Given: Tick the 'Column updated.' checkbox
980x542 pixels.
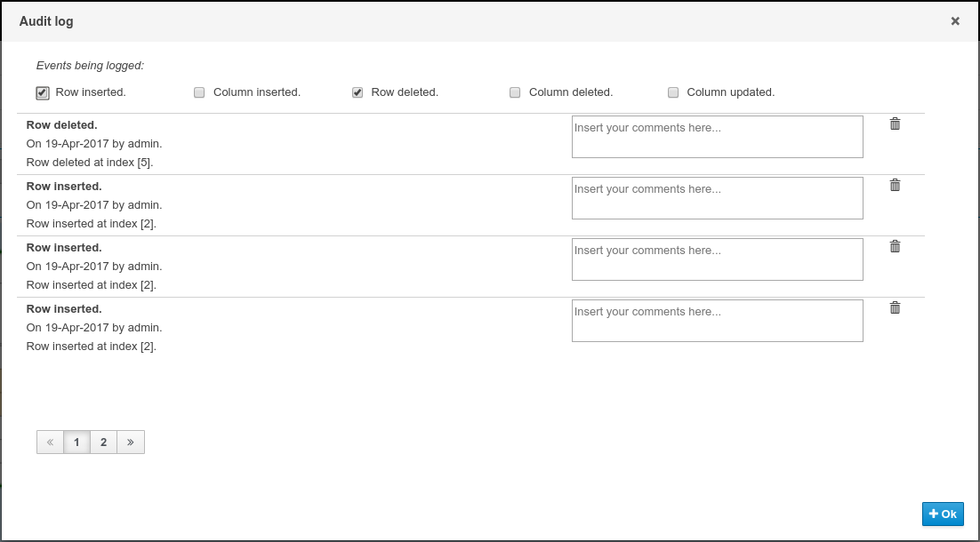Looking at the screenshot, I should click(x=673, y=92).
